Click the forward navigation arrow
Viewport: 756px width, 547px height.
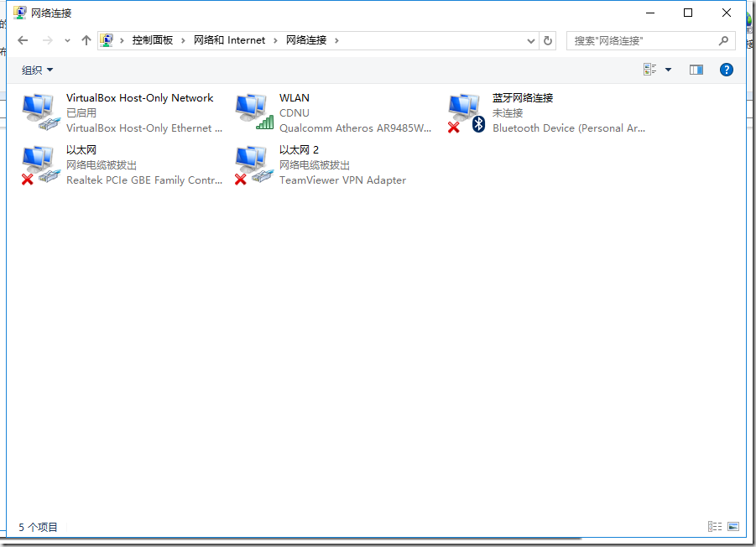tap(47, 40)
